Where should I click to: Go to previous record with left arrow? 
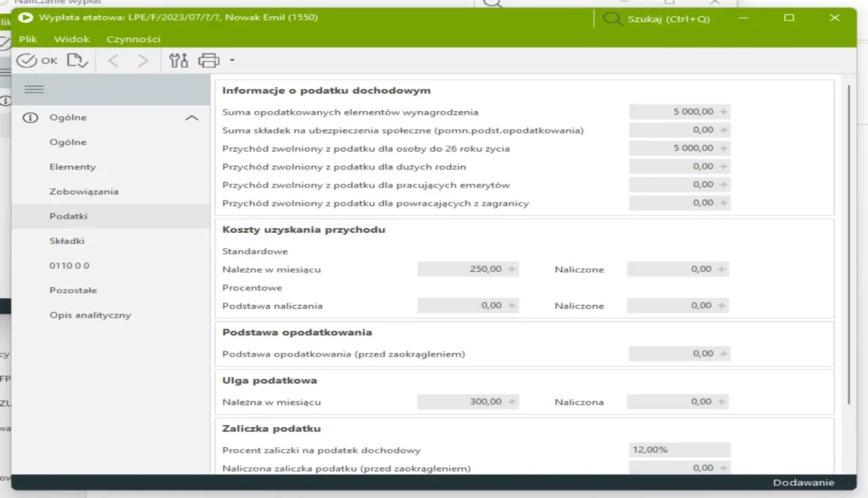114,60
